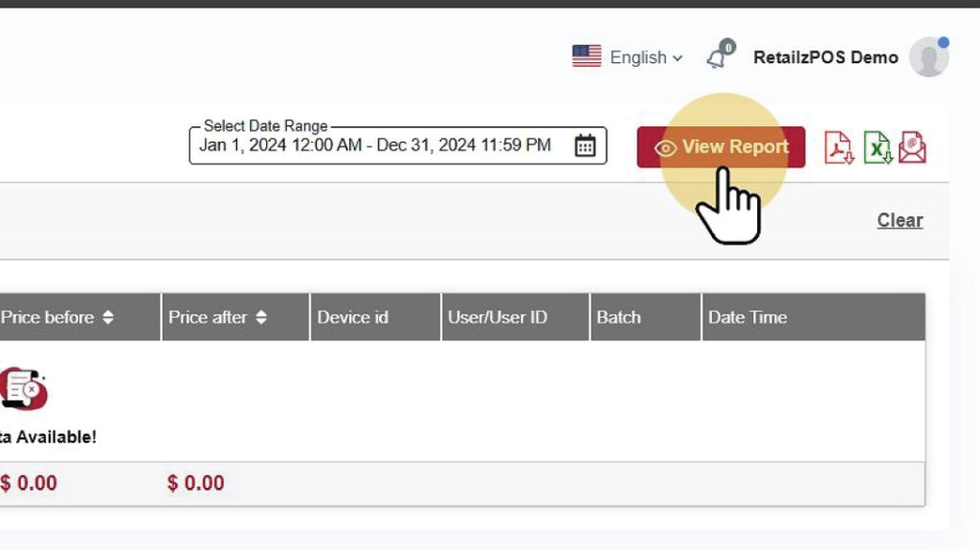The height and width of the screenshot is (550, 980).
Task: Open the notifications bell
Action: [x=718, y=57]
